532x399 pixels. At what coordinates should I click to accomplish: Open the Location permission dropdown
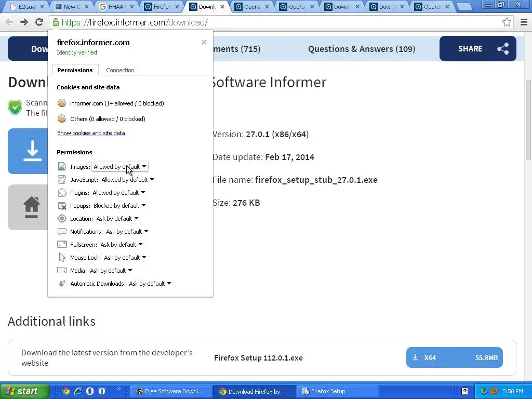pyautogui.click(x=117, y=219)
